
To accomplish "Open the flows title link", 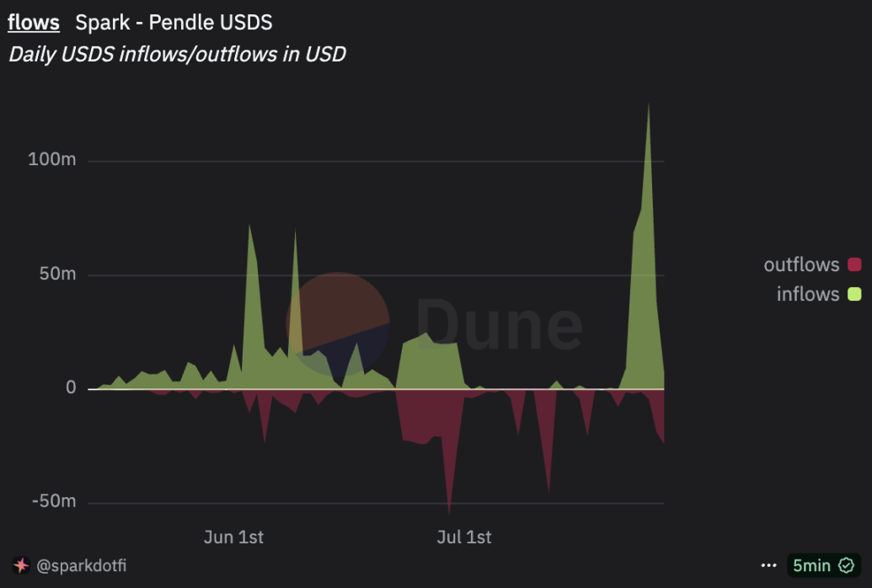I will [34, 22].
